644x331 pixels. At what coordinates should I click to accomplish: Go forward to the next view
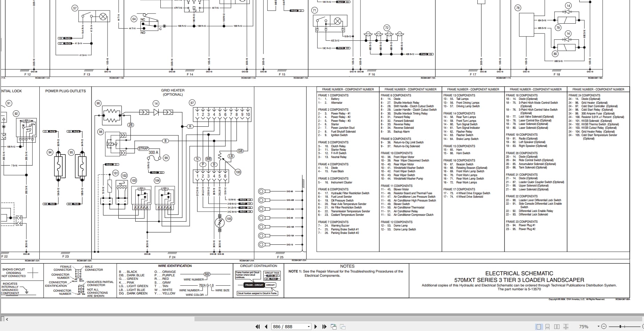click(x=343, y=326)
